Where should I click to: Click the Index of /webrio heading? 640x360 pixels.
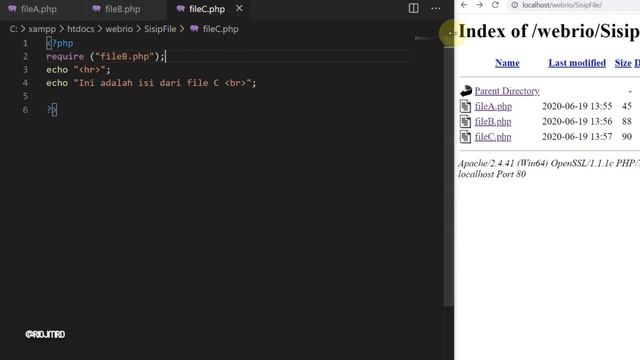coord(549,31)
